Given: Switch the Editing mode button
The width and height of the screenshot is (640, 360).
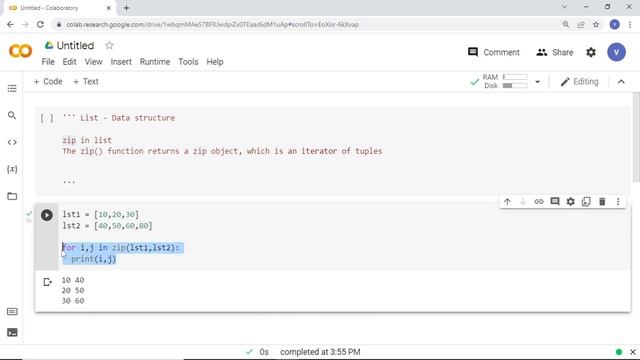Looking at the screenshot, I should point(579,82).
